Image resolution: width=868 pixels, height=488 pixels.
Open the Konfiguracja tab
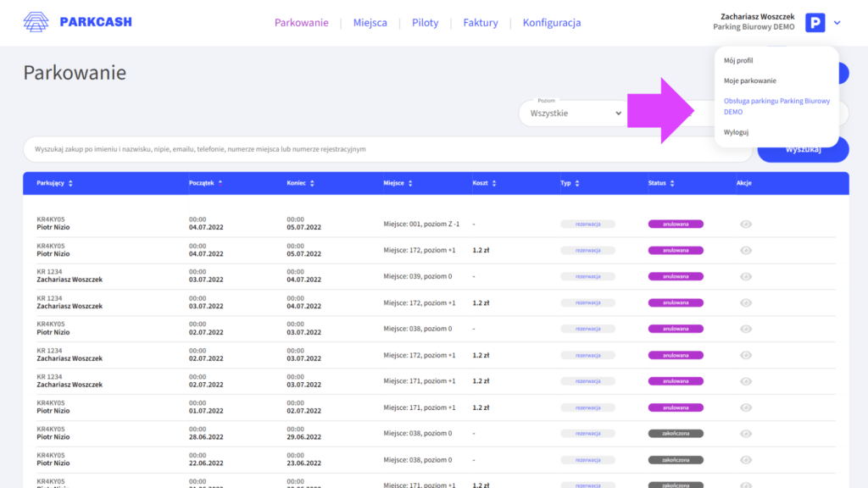[551, 23]
